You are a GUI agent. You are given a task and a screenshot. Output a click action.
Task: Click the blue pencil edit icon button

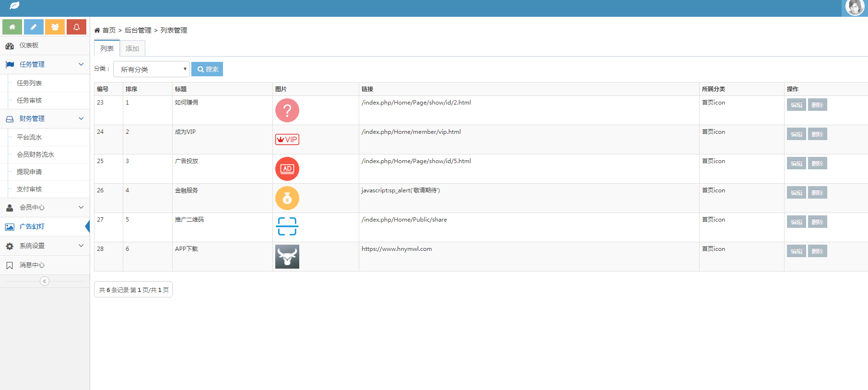(34, 27)
